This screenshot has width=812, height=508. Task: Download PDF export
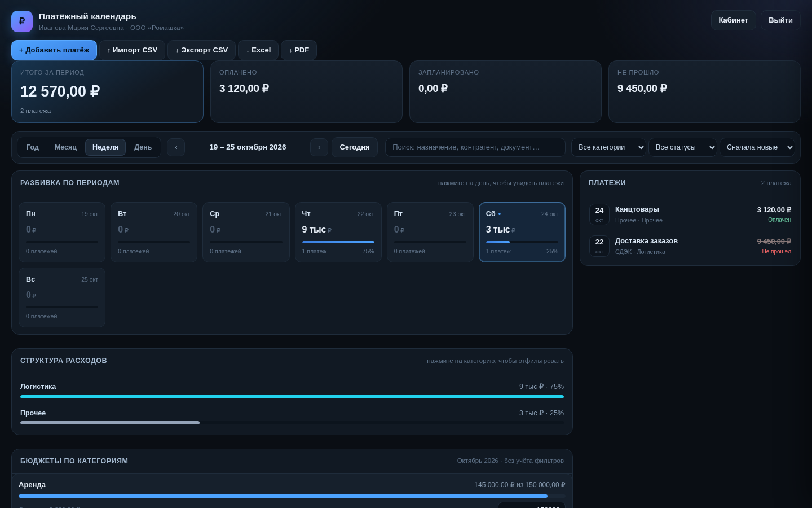(x=299, y=50)
